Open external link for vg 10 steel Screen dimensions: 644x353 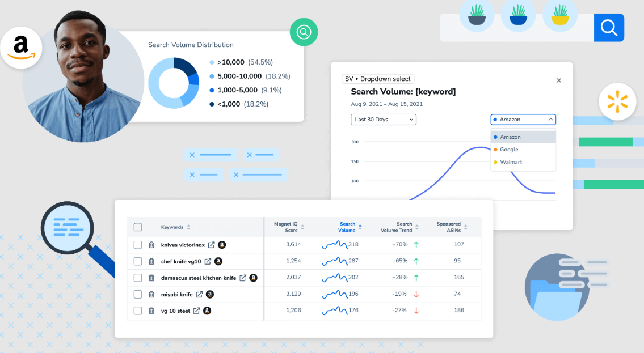[x=196, y=311]
